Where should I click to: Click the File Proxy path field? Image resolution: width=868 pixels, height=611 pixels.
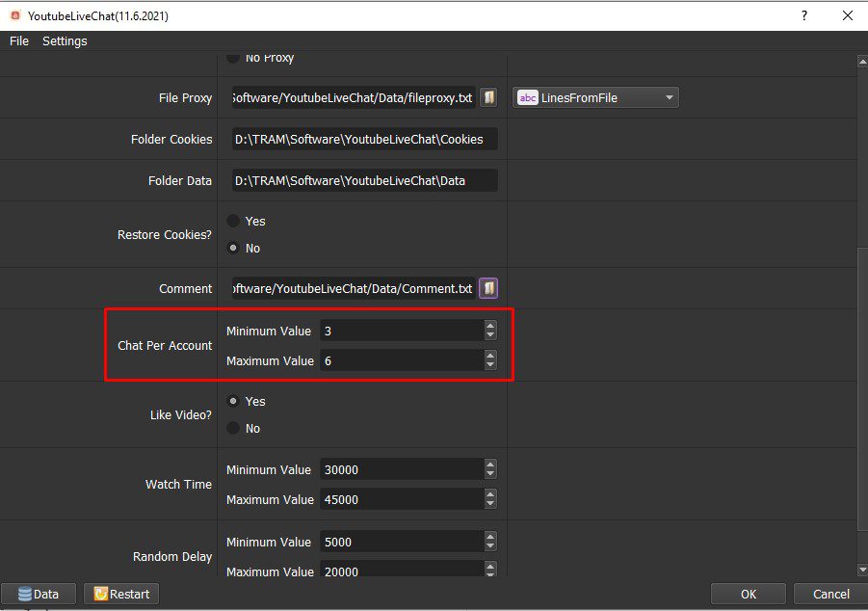(x=354, y=97)
